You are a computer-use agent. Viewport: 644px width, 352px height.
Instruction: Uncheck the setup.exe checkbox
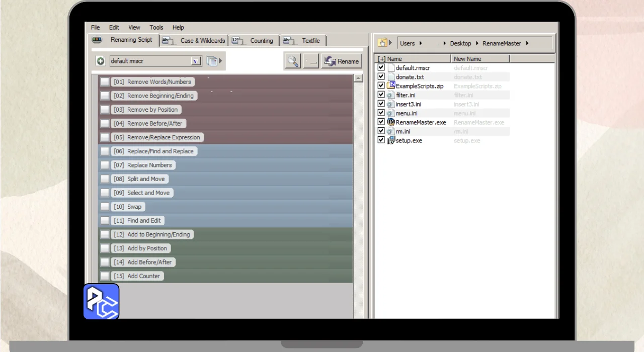(381, 140)
